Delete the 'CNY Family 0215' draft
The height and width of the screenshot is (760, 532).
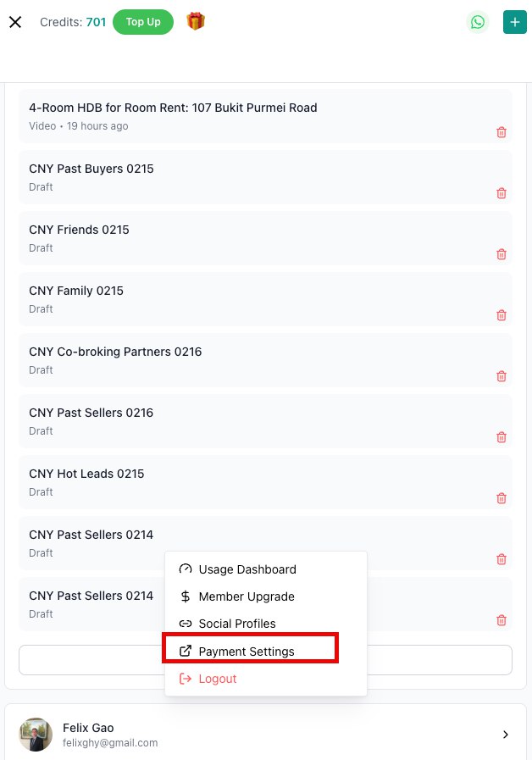point(501,315)
